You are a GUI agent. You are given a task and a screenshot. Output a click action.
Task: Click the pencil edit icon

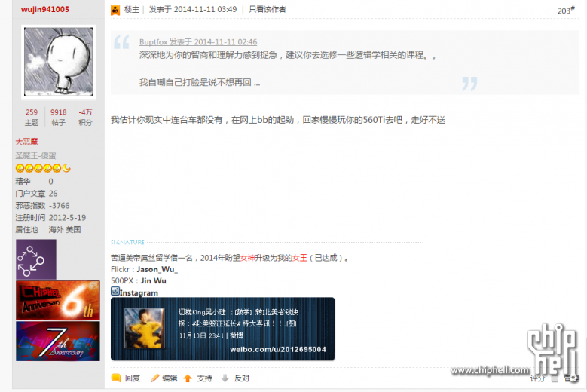click(154, 378)
